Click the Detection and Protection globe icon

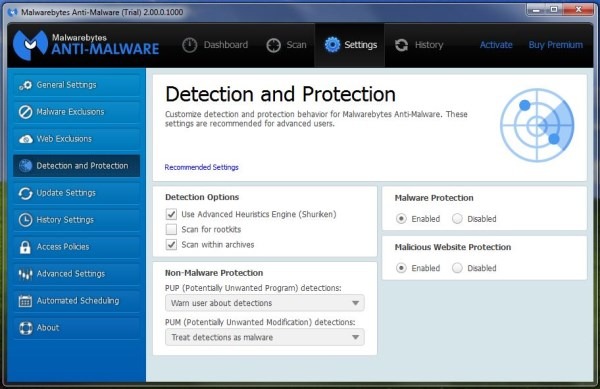click(25, 166)
